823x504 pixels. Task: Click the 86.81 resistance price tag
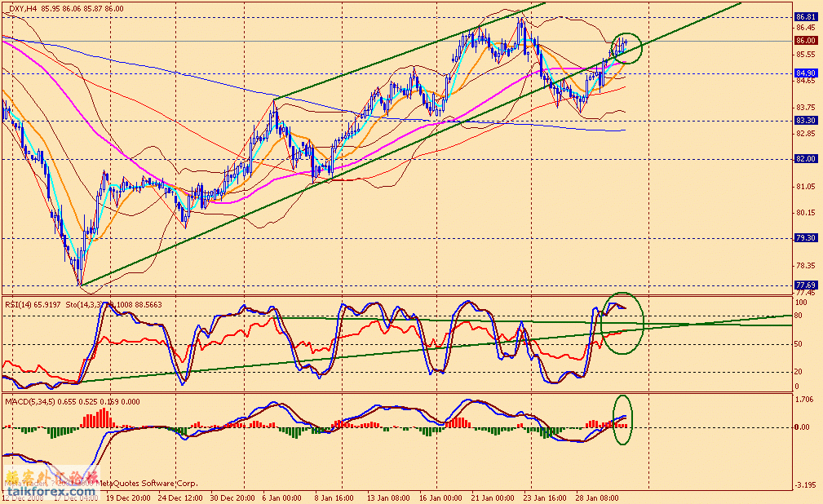(805, 16)
